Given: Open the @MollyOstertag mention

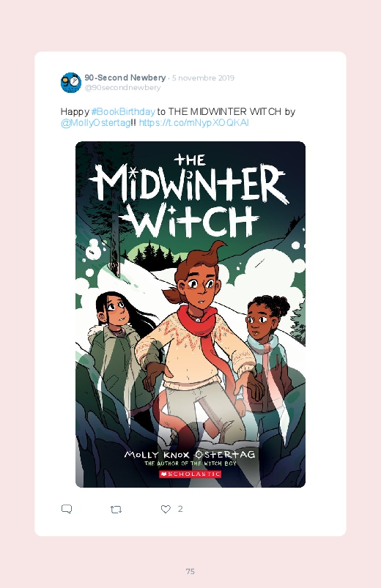Looking at the screenshot, I should point(96,123).
